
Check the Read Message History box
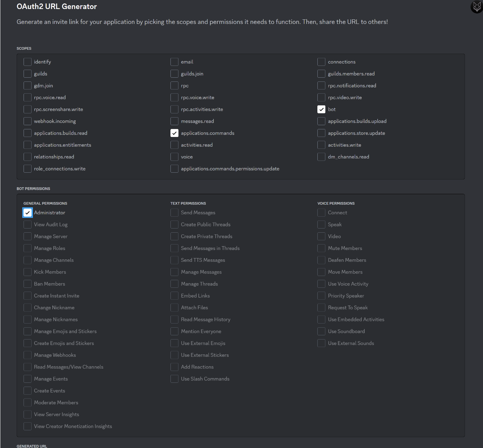point(174,319)
